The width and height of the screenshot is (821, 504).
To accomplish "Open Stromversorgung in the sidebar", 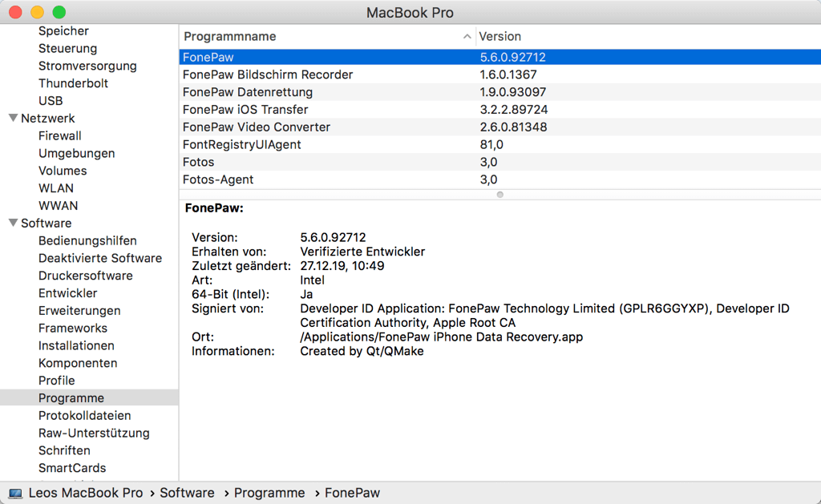I will [87, 66].
